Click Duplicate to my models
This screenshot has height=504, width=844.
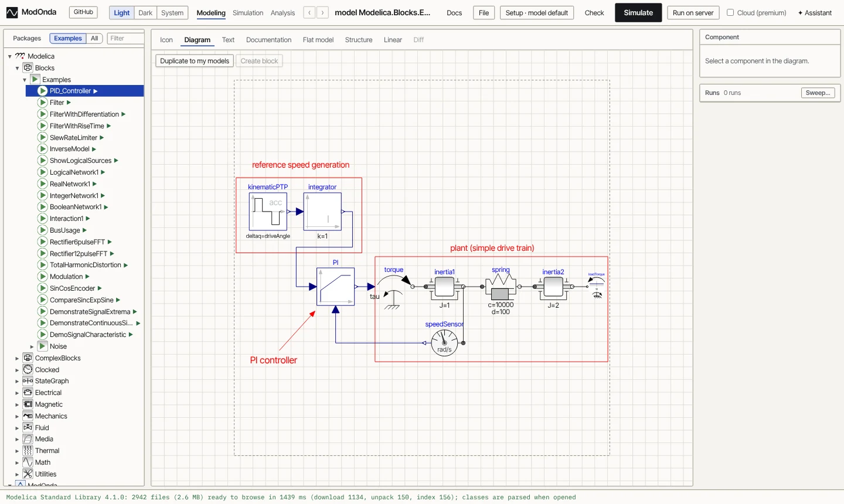point(195,61)
